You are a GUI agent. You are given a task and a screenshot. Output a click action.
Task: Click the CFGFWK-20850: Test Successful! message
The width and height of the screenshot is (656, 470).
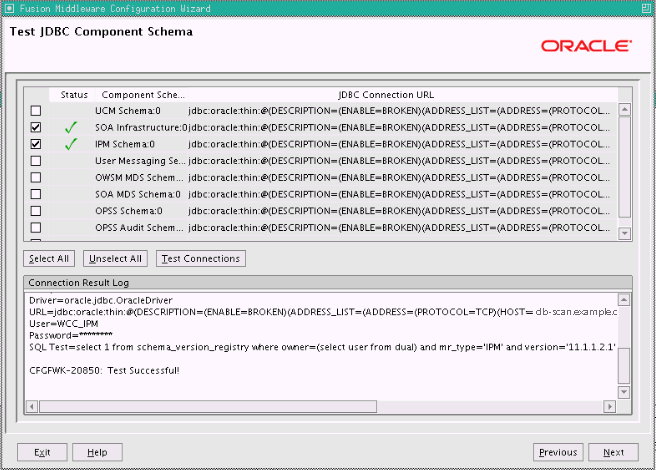click(104, 371)
